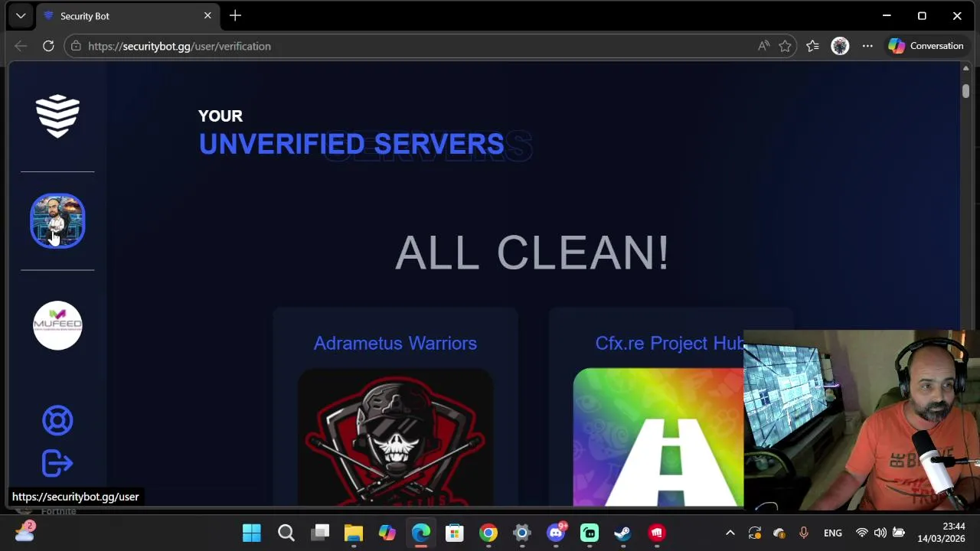
Task: Open Wi-Fi network tray icon
Action: point(862,533)
